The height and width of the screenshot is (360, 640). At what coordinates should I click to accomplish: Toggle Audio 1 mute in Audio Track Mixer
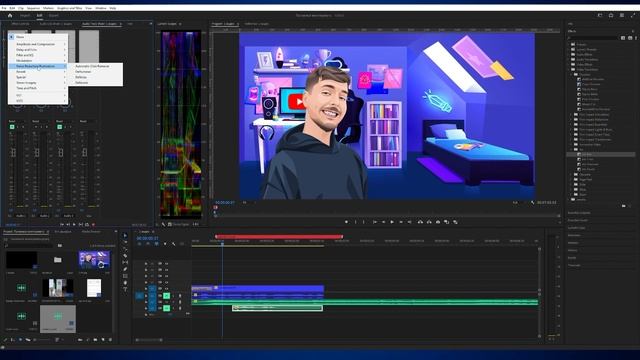[x=12, y=127]
